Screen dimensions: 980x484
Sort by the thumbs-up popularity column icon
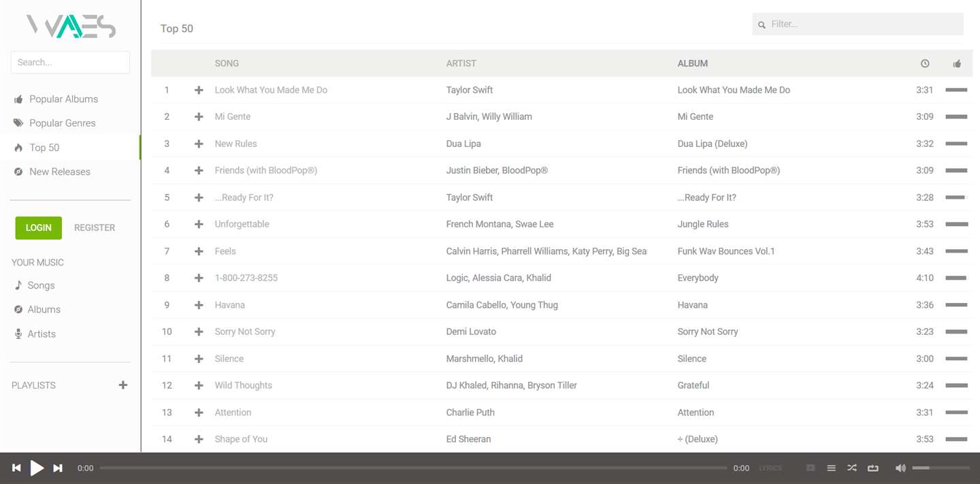957,63
